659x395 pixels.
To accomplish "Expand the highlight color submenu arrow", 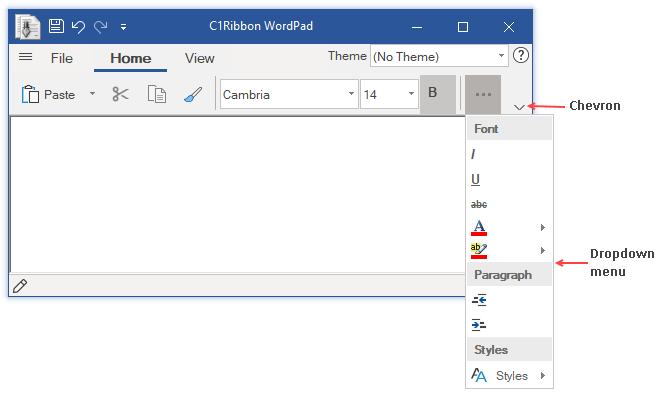I will click(x=543, y=250).
